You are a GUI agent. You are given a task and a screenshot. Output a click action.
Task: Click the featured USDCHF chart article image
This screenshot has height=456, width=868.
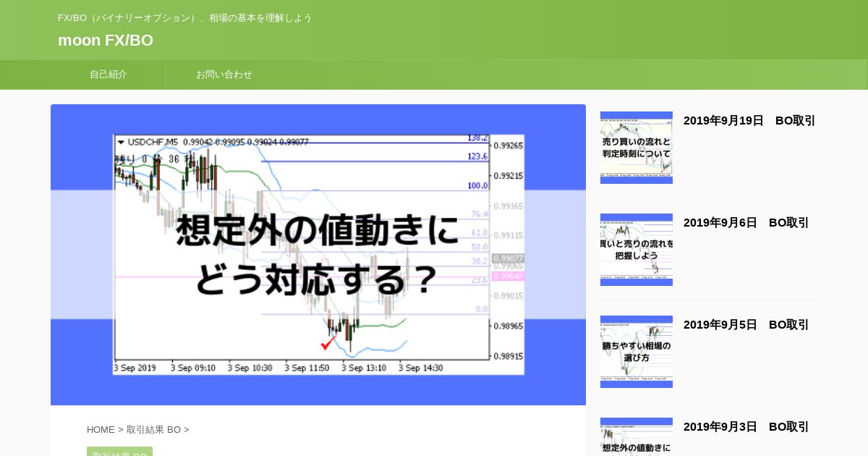(318, 255)
